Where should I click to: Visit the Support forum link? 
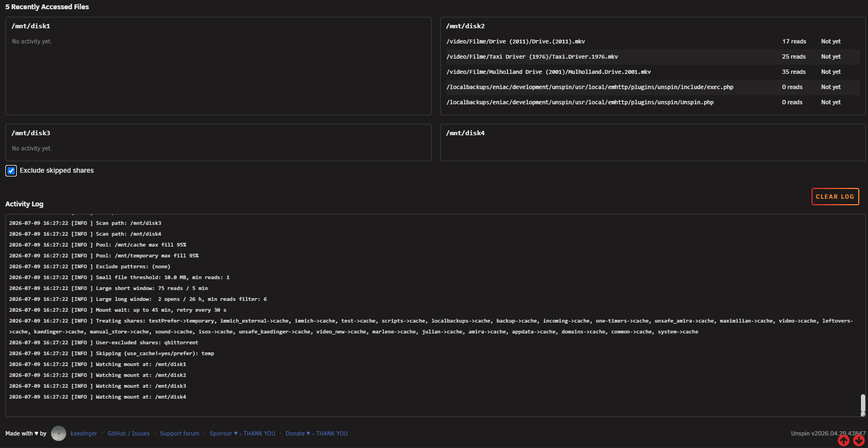(179, 433)
